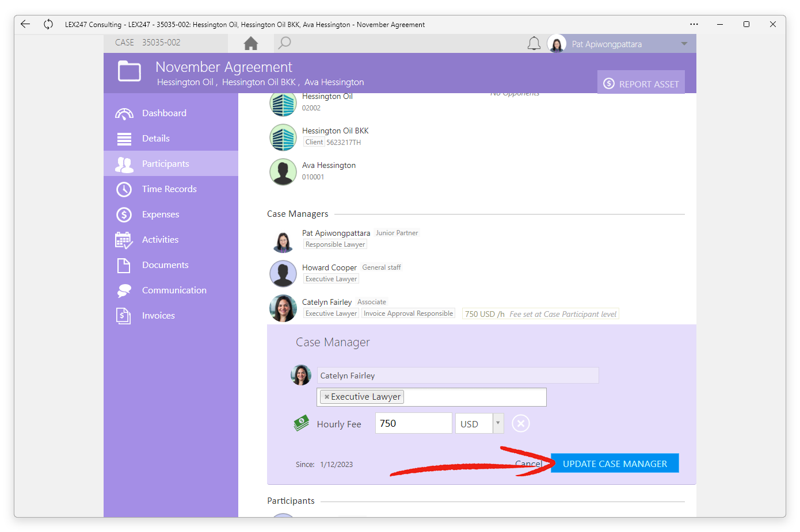The height and width of the screenshot is (532, 800).
Task: Click the Invoice Approval Responsible tag
Action: click(408, 313)
